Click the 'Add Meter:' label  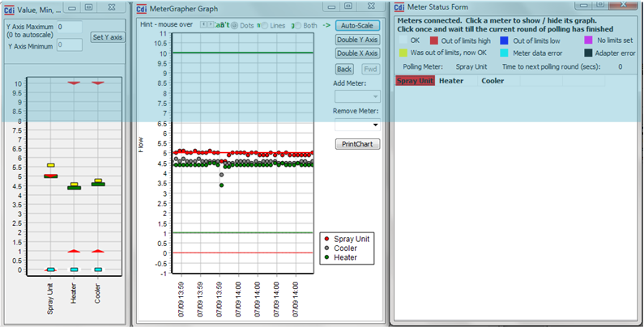click(349, 83)
